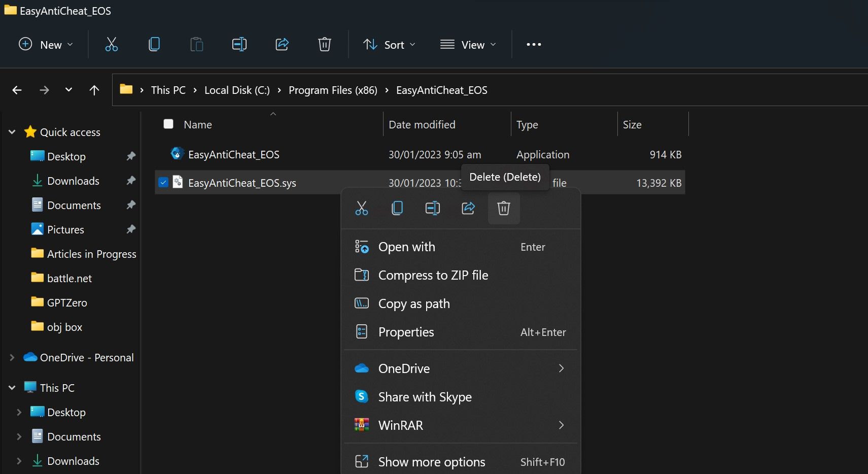Open the View dropdown
The image size is (868, 474).
[468, 44]
